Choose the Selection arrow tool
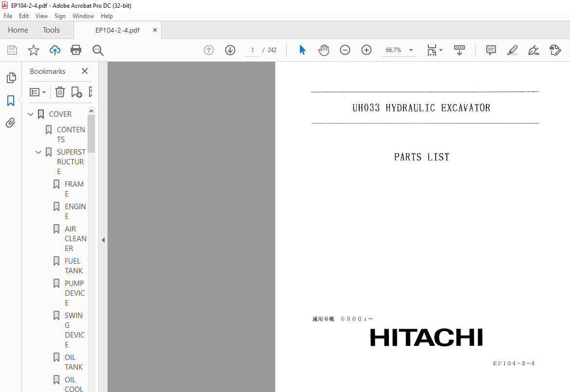Screen dimensions: 570x392 [302, 50]
